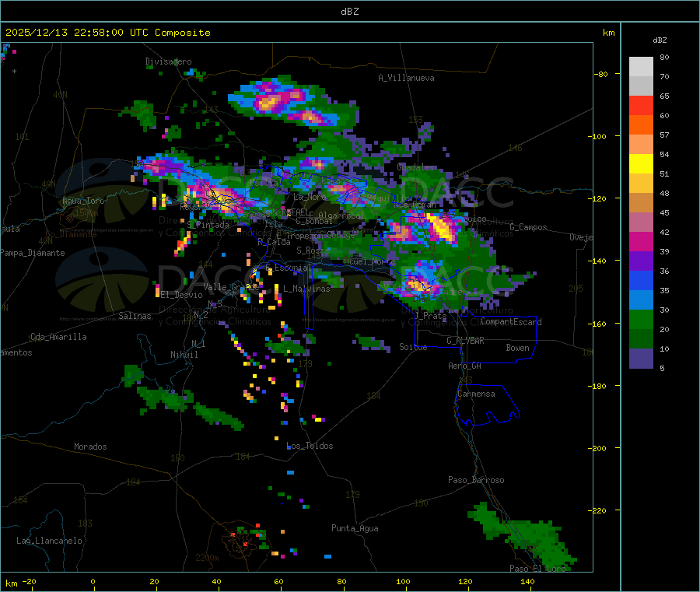Click the violet legend band between 36 and 39
Viewport: 700px width, 592px height.
(x=641, y=261)
